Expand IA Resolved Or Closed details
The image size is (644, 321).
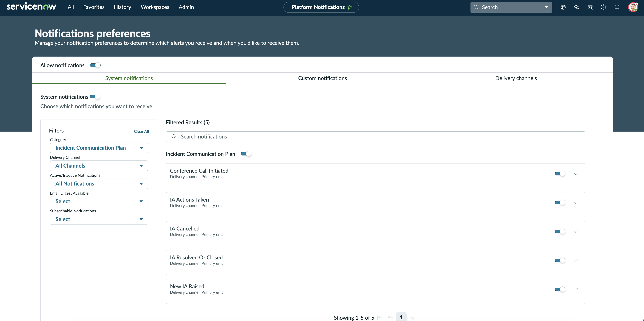[x=576, y=260]
